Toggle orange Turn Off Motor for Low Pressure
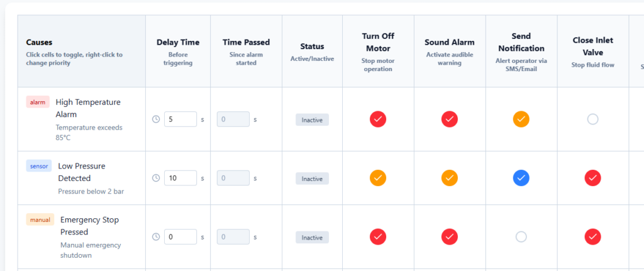Screen dimensions: 644x271 tap(378, 178)
